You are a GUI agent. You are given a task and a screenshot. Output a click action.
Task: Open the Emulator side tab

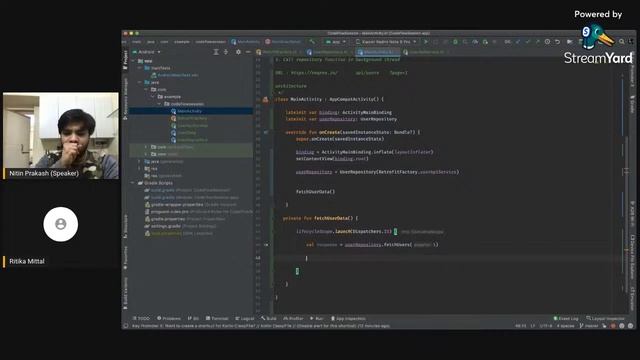pyautogui.click(x=632, y=298)
